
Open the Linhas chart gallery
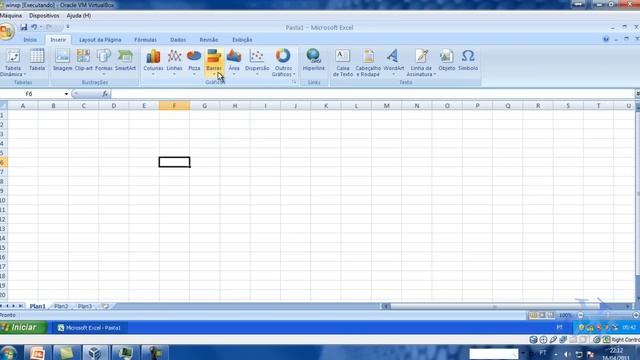point(174,62)
